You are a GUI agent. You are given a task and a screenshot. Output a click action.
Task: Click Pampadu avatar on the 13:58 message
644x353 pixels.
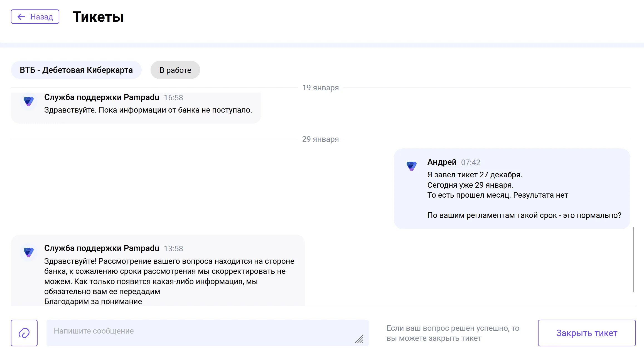pyautogui.click(x=28, y=252)
